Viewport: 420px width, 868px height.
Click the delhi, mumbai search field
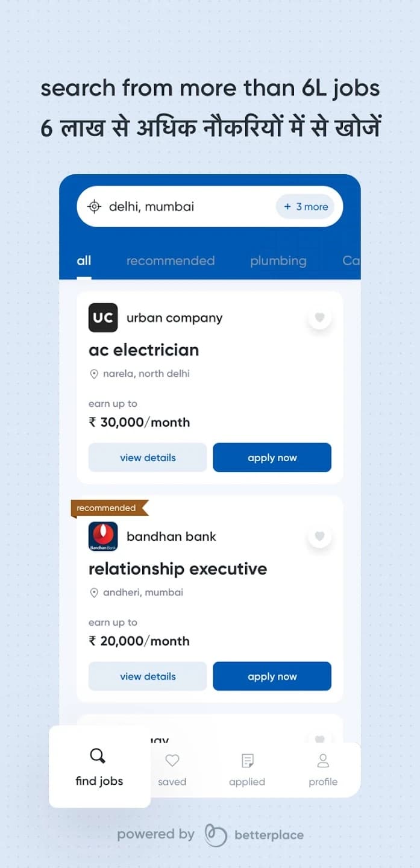pos(210,207)
